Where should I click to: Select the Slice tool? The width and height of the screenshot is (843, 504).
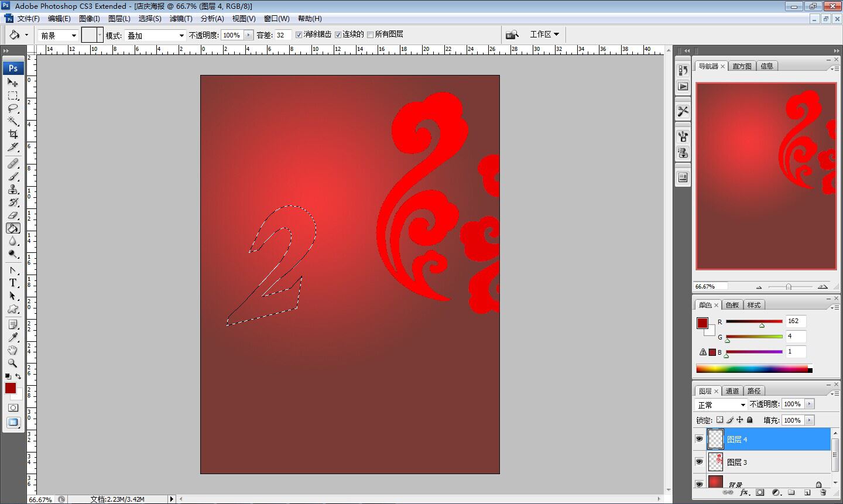pyautogui.click(x=13, y=147)
